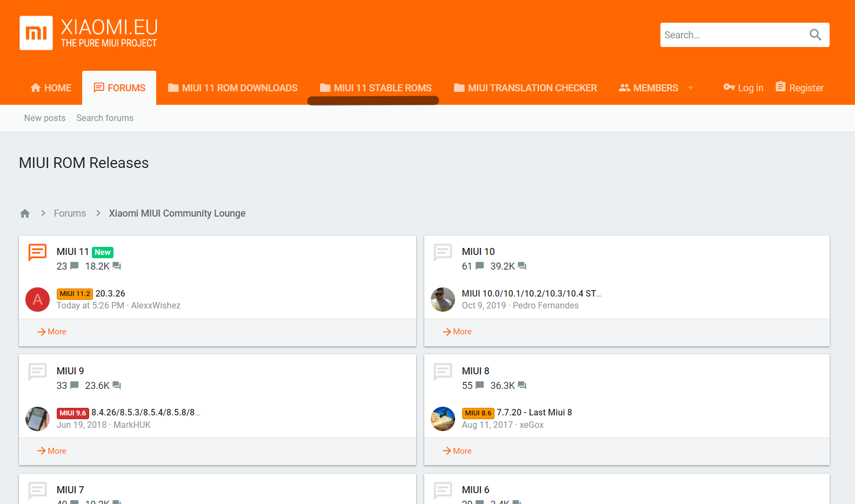The height and width of the screenshot is (504, 855).
Task: Click the MIUI 9.6 prefix label
Action: (73, 413)
